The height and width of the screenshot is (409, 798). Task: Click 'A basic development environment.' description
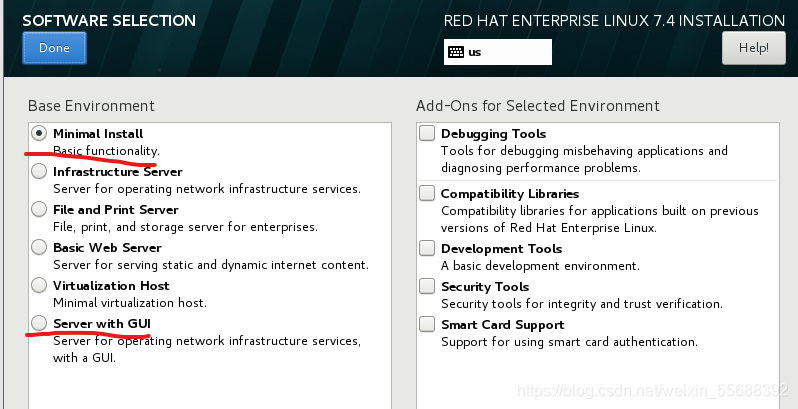(540, 266)
